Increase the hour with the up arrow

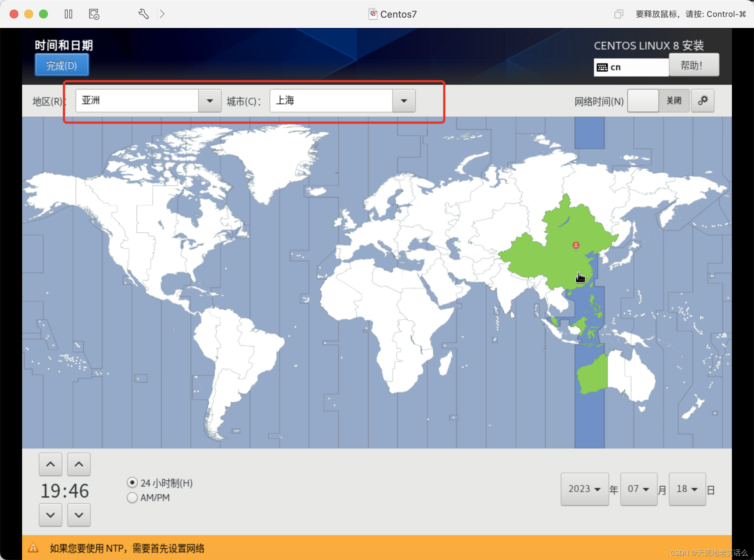pyautogui.click(x=50, y=464)
